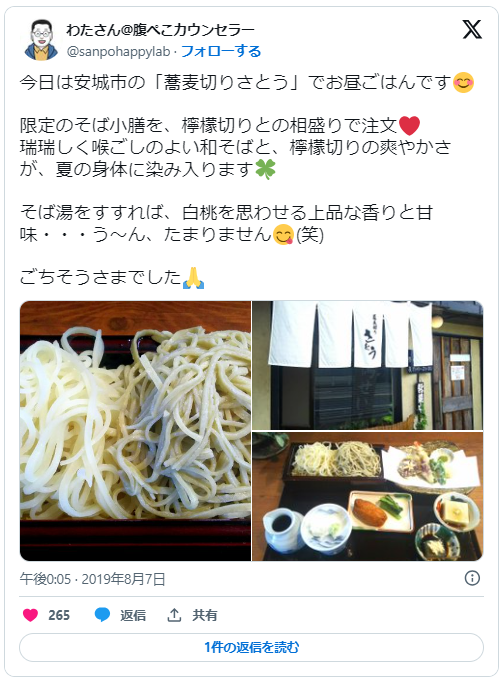Screen dimensions: 502x679
Task: Click the reply speech bubble icon
Action: pyautogui.click(x=102, y=615)
